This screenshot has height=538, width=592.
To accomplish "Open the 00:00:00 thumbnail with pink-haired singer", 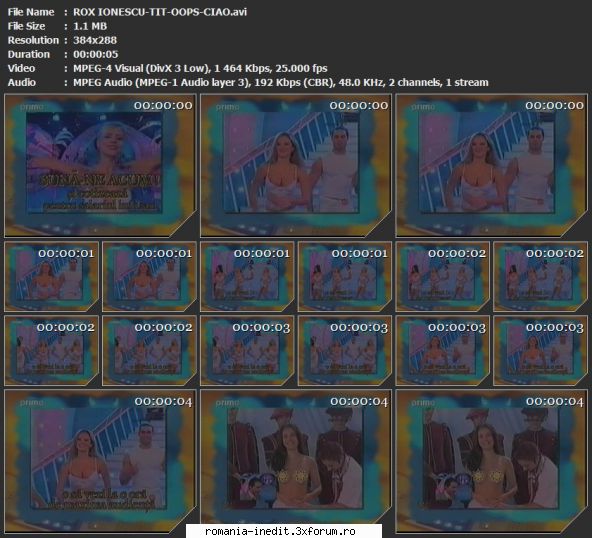I will pos(100,166).
